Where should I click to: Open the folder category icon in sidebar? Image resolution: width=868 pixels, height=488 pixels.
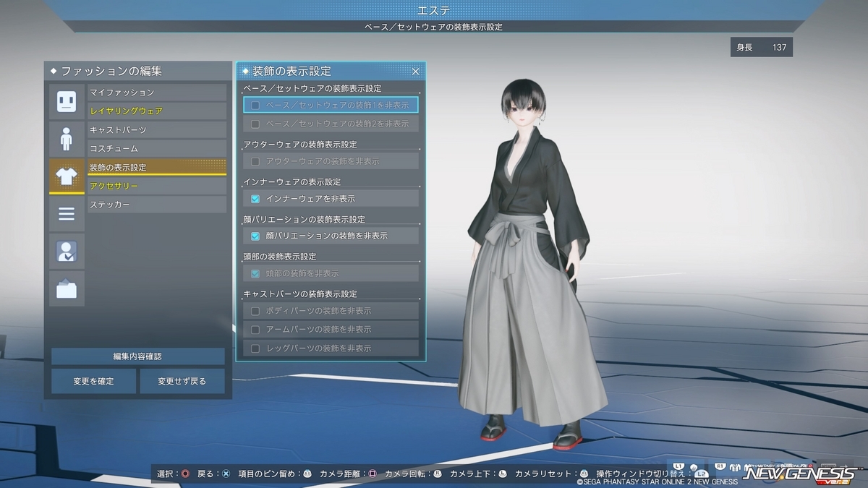click(x=67, y=289)
